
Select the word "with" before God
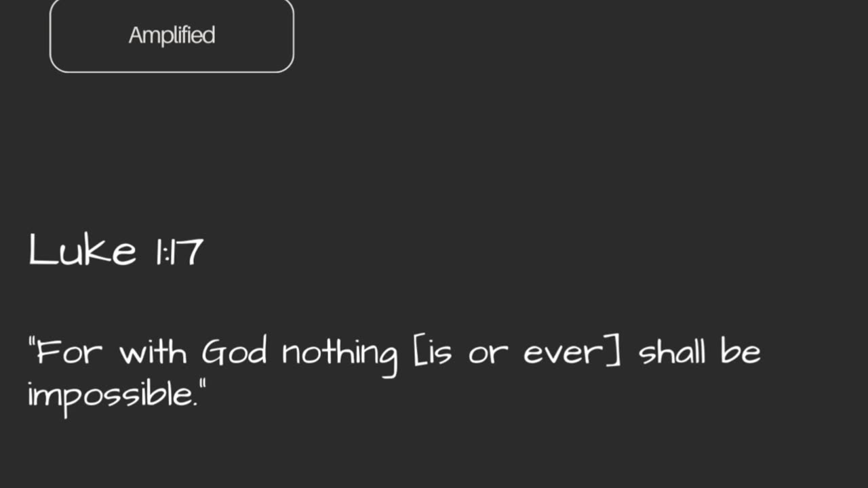pyautogui.click(x=153, y=352)
